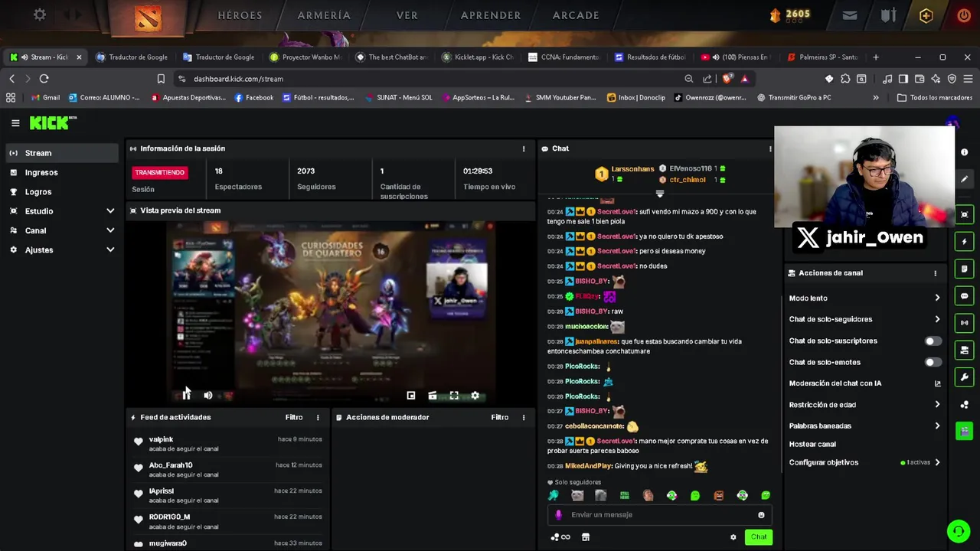980x551 pixels.
Task: Expand Chat de solo-seguidores options
Action: (937, 319)
